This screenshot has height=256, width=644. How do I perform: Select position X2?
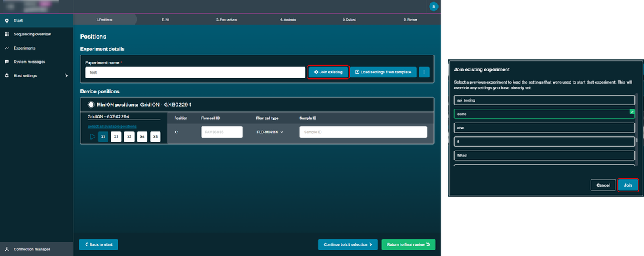pos(116,136)
